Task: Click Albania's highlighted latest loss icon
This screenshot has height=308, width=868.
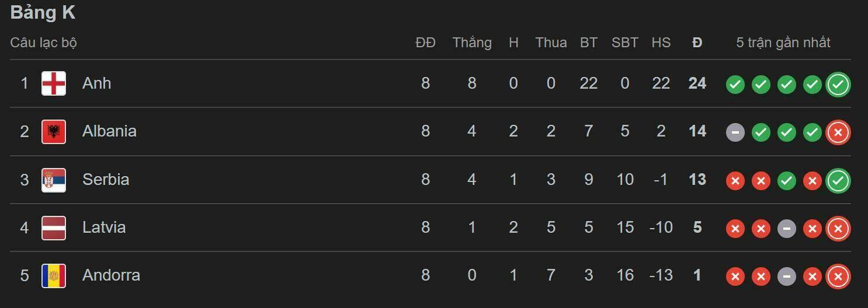Action: 838,132
